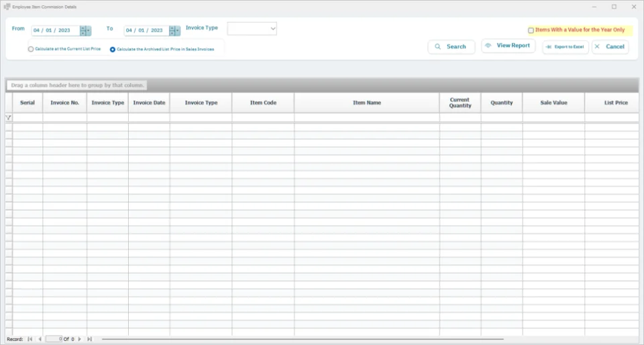Click the filter row funnel icon
This screenshot has height=345, width=644.
click(8, 118)
